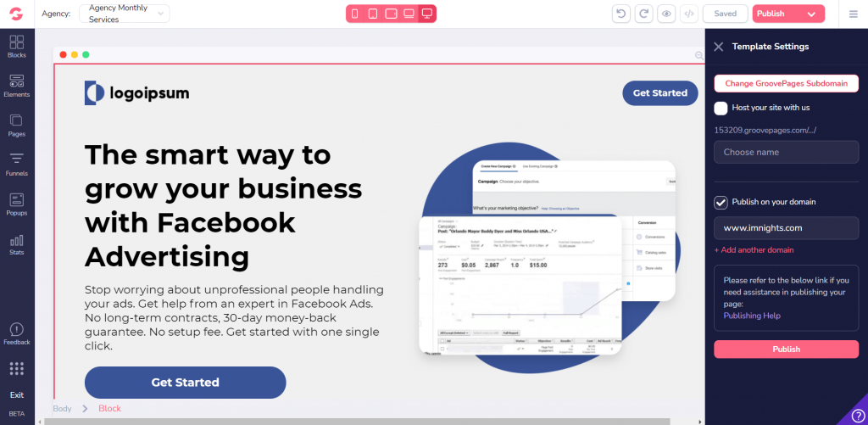Image resolution: width=868 pixels, height=425 pixels.
Task: Click the header Get Started button
Action: coord(659,93)
